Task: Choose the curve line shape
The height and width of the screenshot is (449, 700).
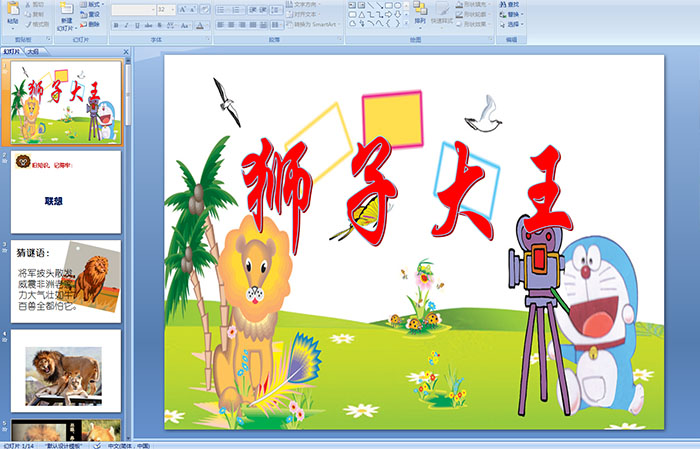Action: coord(379,23)
